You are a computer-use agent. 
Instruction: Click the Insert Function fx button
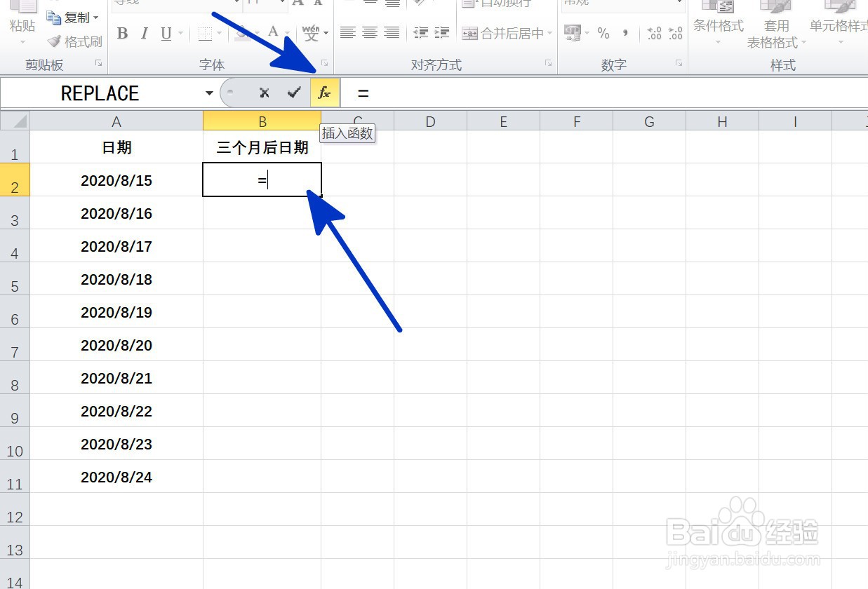click(324, 93)
